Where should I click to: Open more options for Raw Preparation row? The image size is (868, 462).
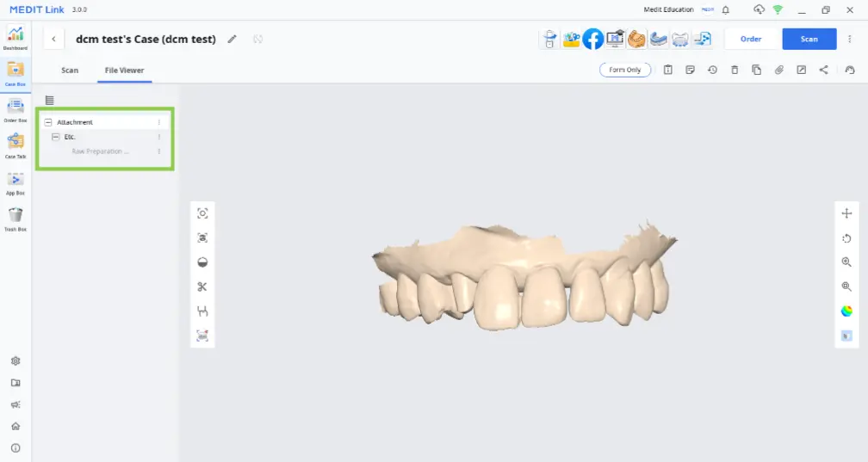tap(159, 151)
